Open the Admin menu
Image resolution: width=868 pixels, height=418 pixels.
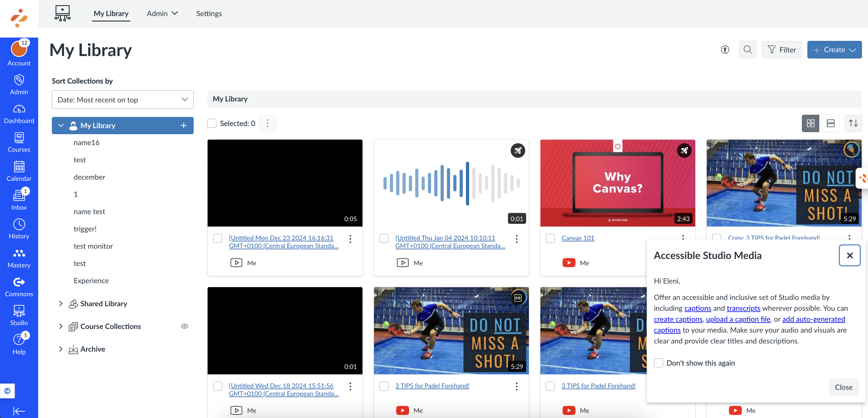tap(162, 13)
